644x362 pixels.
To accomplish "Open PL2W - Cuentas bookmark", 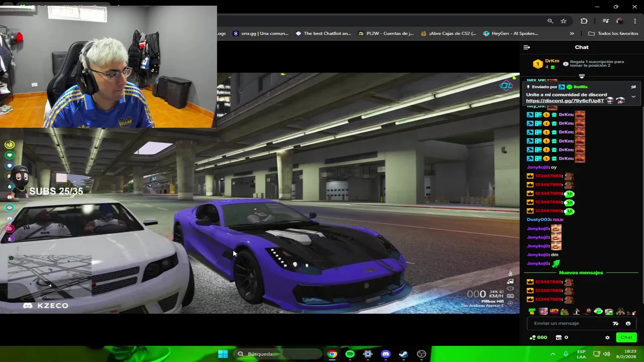I will click(x=386, y=34).
